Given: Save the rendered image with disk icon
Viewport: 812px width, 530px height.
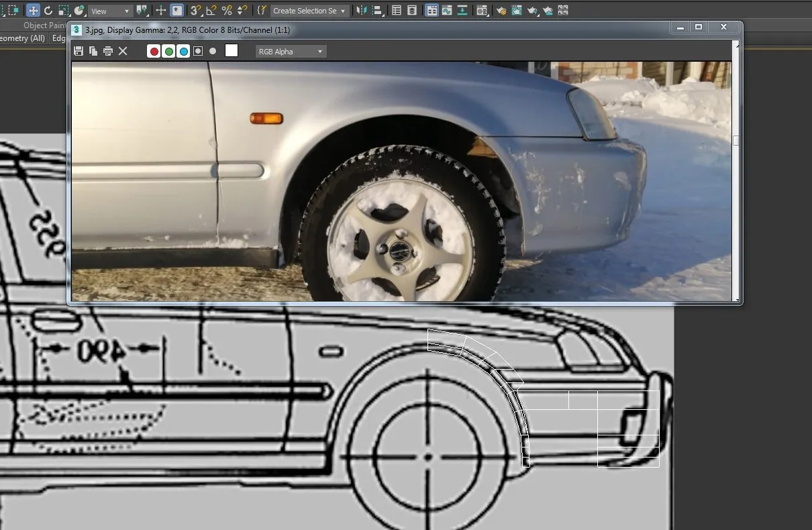Looking at the screenshot, I should click(79, 51).
